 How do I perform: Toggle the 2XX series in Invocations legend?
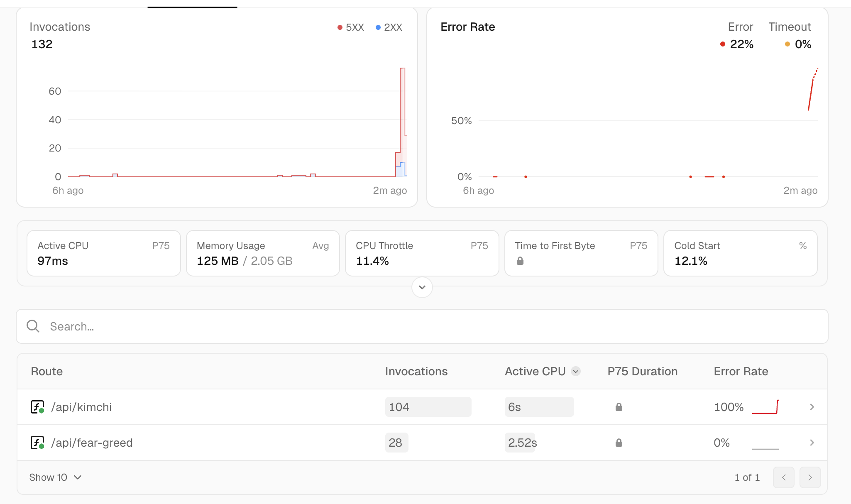389,27
